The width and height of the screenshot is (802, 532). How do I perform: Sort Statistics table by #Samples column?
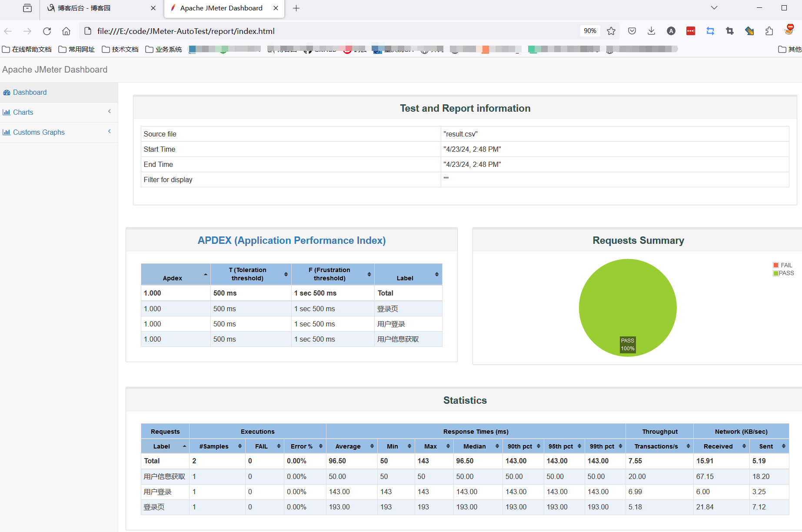[217, 446]
